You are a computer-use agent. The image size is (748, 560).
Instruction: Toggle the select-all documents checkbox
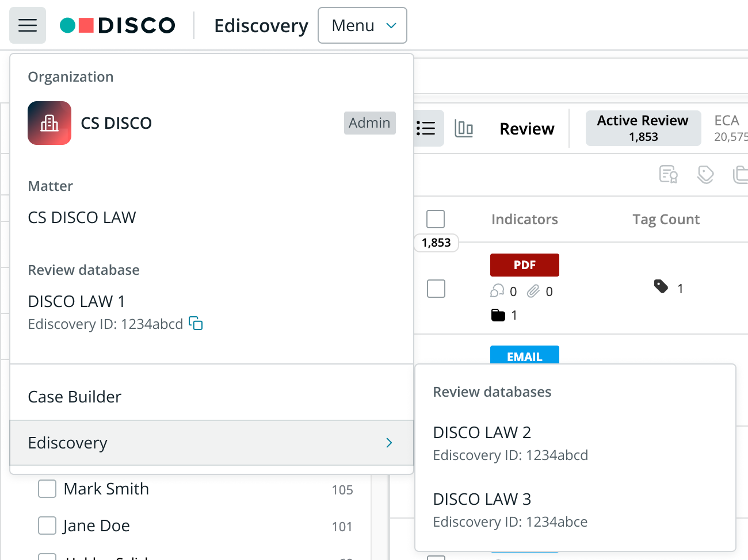(436, 219)
